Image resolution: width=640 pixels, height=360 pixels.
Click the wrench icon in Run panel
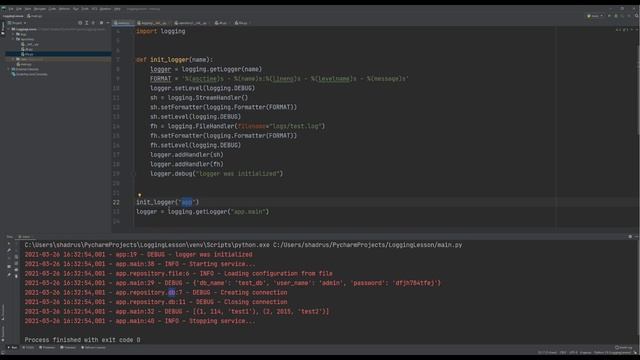[9, 250]
